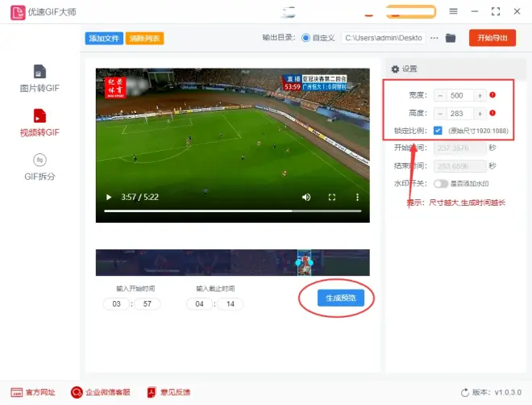Decrease width with minus button

coord(440,96)
